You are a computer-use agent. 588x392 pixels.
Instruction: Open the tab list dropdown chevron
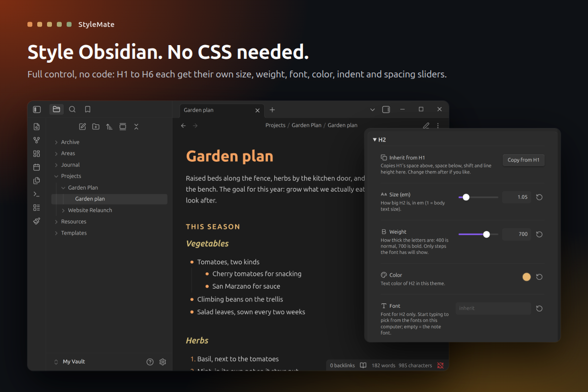click(372, 109)
